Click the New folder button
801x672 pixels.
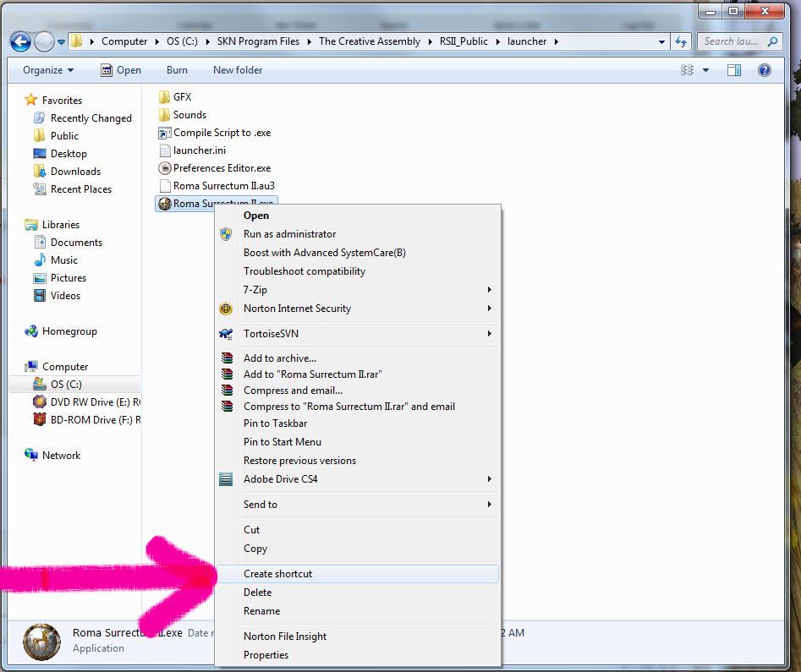pos(238,70)
